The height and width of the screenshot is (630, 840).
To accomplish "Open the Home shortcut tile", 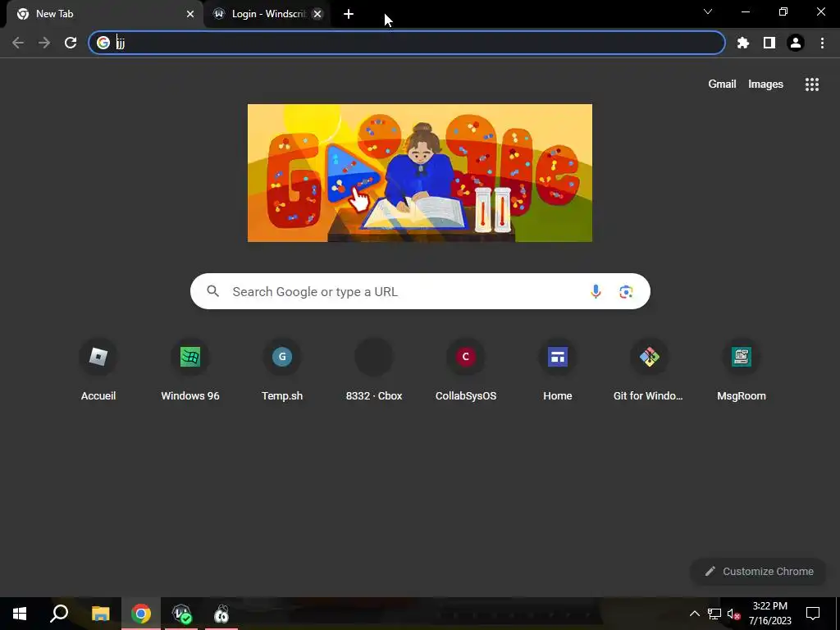I will [x=558, y=370].
